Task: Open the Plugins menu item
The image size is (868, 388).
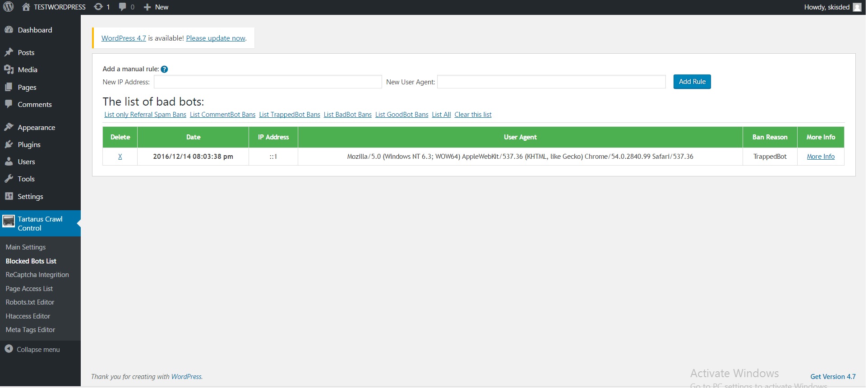Action: click(x=29, y=144)
